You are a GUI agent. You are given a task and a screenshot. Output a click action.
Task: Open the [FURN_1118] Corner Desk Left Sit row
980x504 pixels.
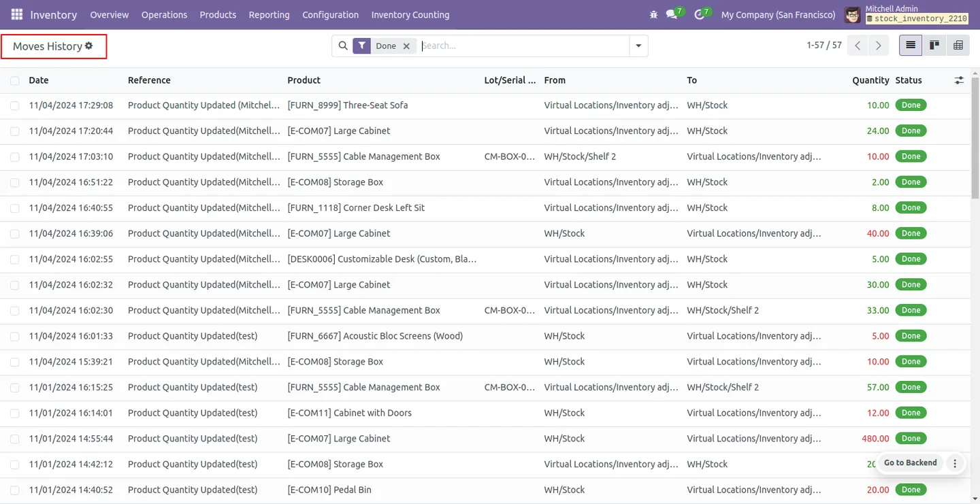pyautogui.click(x=356, y=208)
